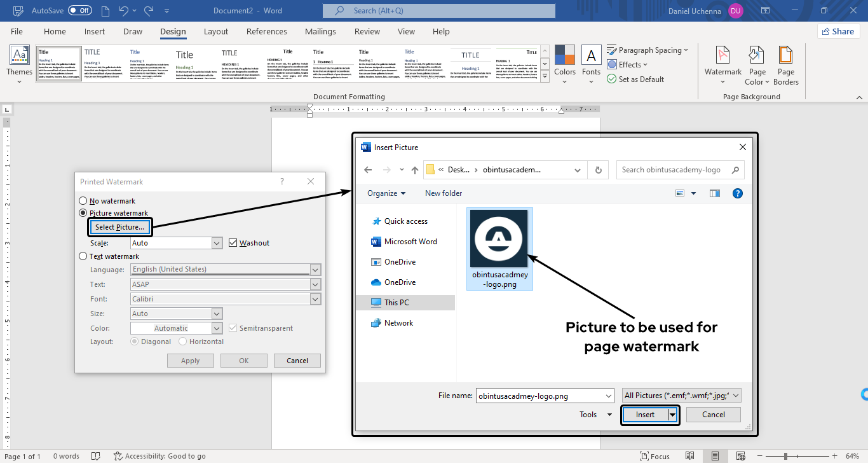Switch to the Review tab
Screen dimensions: 868x463
pyautogui.click(x=367, y=31)
